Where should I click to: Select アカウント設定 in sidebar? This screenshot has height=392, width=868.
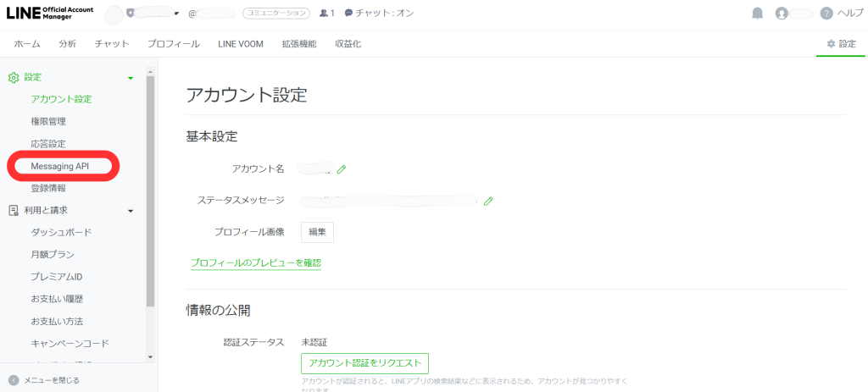tap(61, 100)
